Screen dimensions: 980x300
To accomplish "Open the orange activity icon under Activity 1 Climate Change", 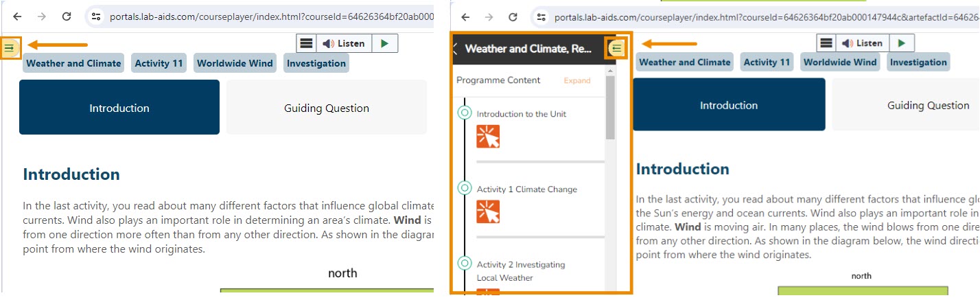I will click(488, 211).
